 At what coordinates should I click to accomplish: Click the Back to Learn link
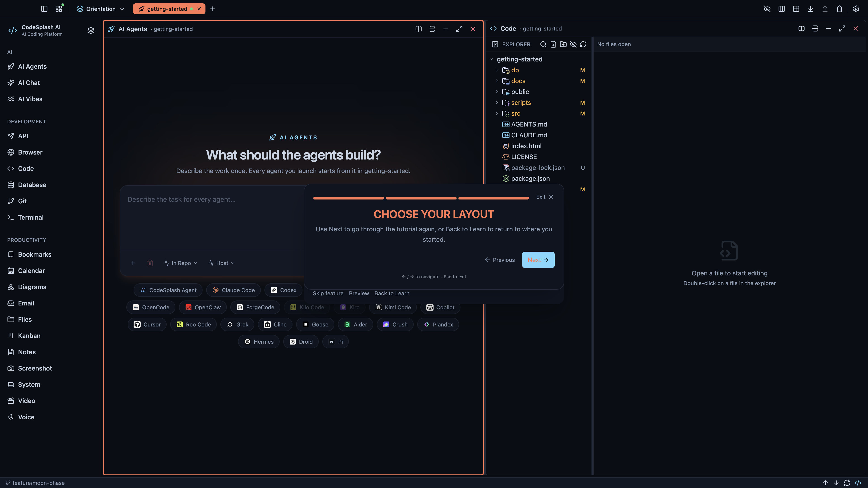(392, 293)
